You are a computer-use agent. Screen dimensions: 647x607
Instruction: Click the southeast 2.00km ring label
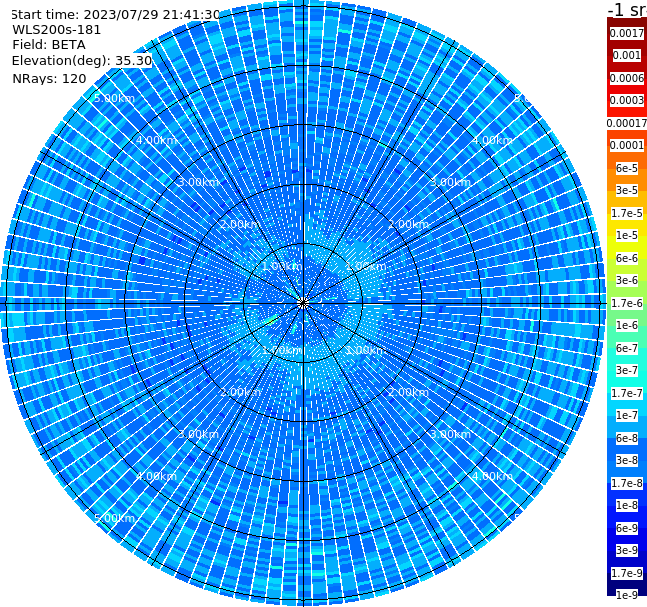pyautogui.click(x=408, y=392)
